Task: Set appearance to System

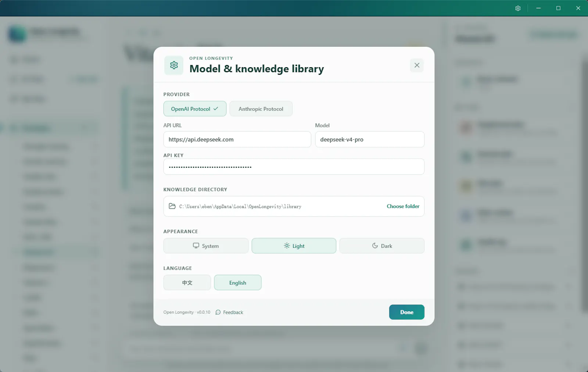Action: click(206, 246)
